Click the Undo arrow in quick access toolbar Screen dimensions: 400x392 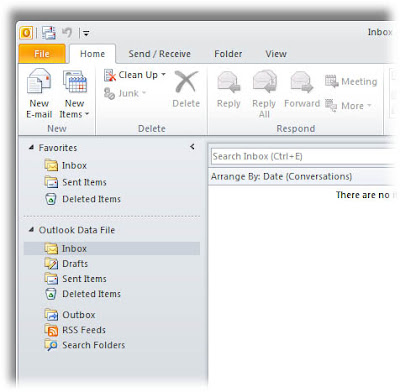pos(67,32)
